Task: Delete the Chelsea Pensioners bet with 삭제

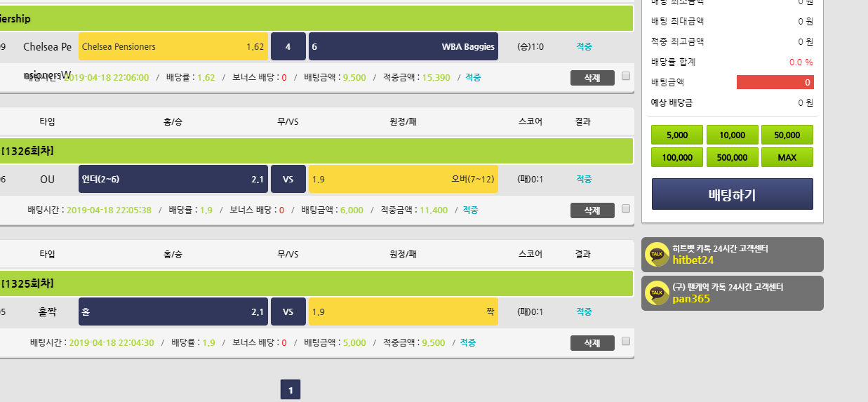Action: point(592,77)
